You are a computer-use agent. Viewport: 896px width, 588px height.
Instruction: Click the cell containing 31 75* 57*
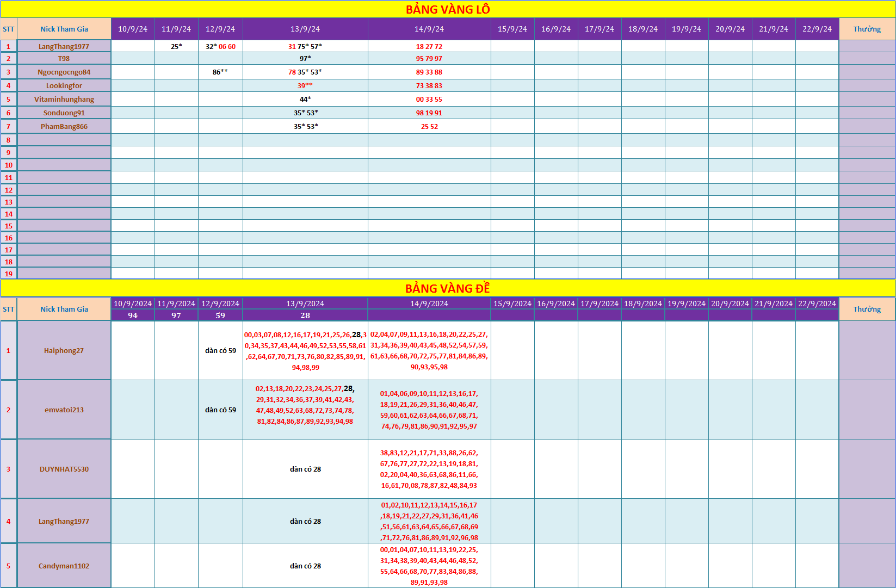coord(305,46)
